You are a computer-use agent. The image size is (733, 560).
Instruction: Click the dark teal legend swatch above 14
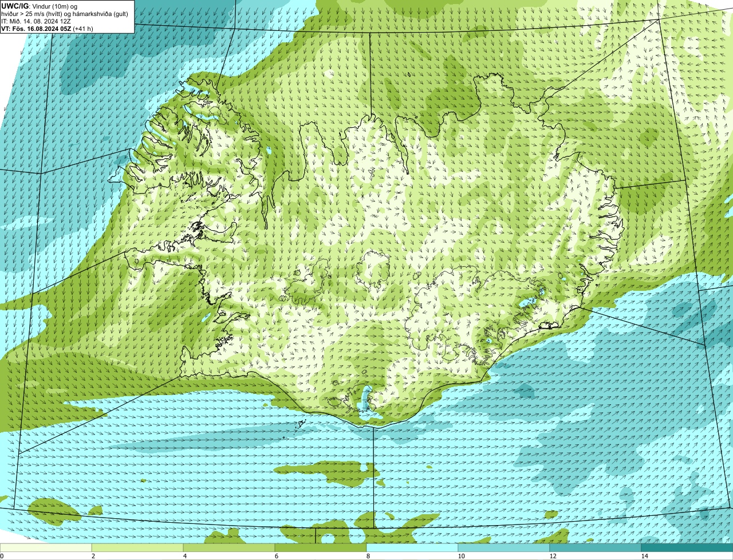687,547
